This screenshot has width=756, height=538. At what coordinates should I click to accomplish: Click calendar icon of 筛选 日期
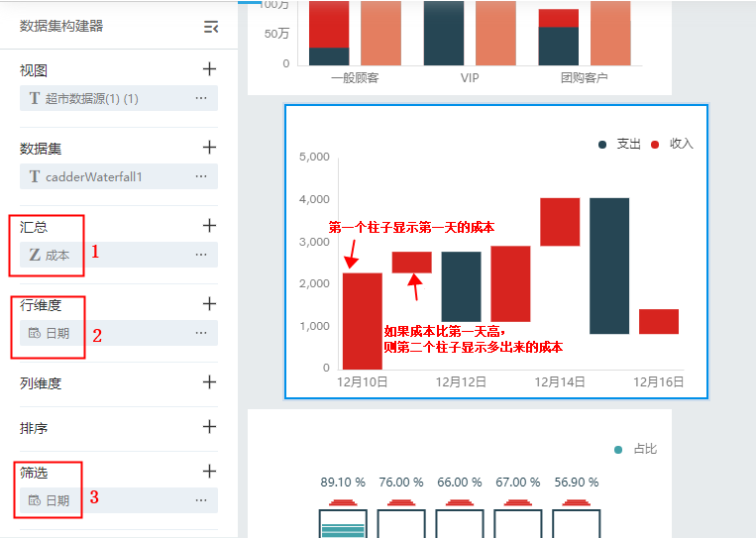click(x=35, y=500)
